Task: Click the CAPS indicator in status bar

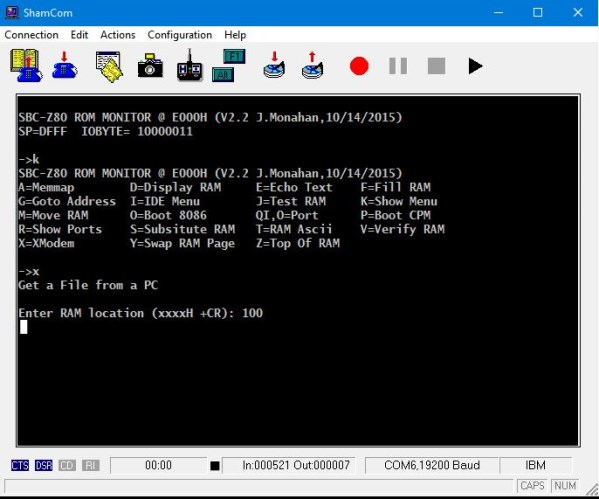Action: (532, 486)
